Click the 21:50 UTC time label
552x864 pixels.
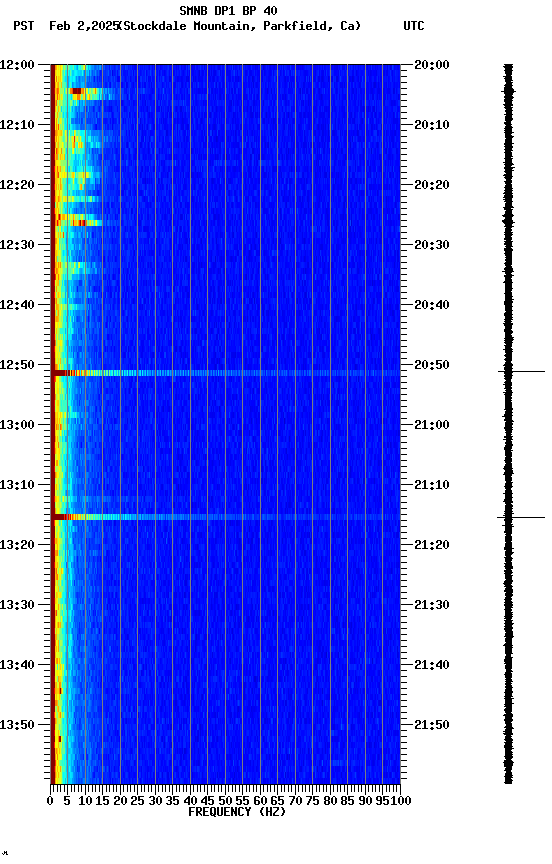point(432,726)
